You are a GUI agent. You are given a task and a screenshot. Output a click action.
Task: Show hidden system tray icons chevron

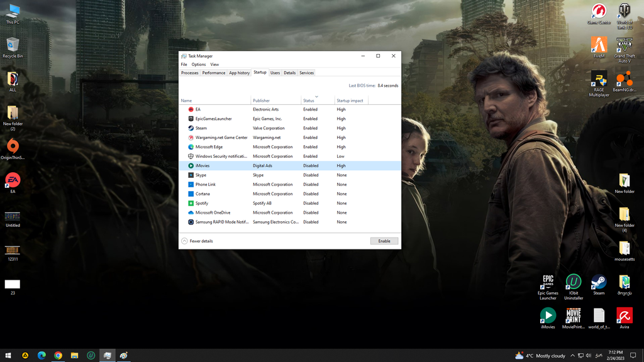(572, 356)
